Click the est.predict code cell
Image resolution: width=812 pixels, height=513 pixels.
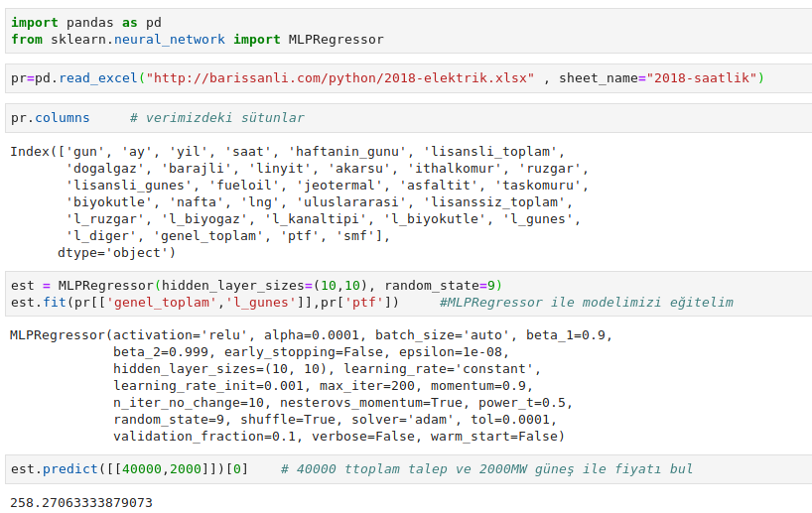tap(409, 469)
